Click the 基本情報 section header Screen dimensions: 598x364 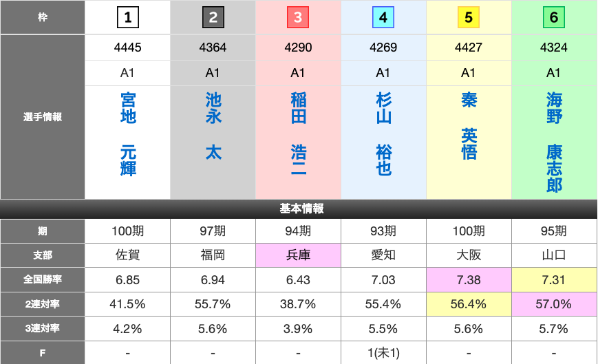tap(299, 208)
